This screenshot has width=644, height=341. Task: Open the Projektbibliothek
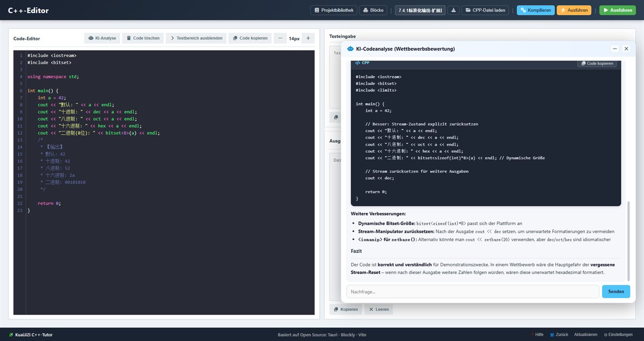pos(334,10)
